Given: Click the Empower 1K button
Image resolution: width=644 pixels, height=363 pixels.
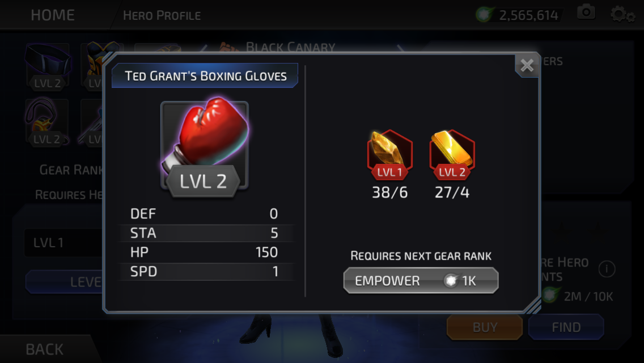Looking at the screenshot, I should (421, 281).
